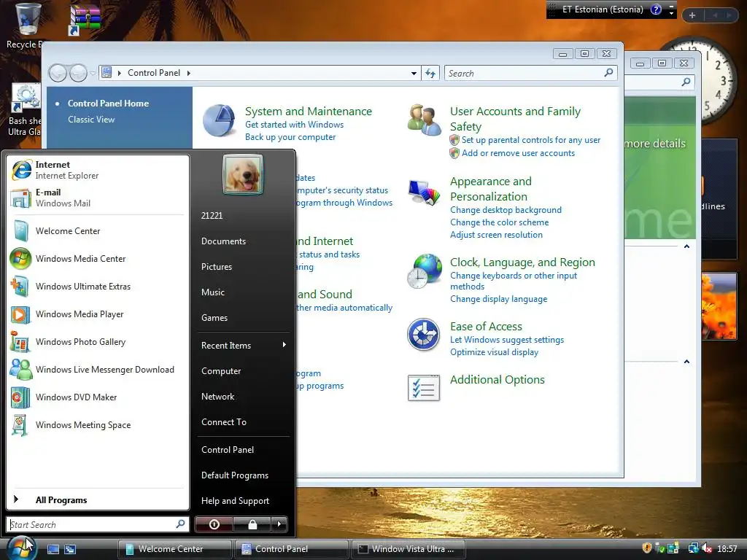Open Get started with Windows link

[295, 125]
